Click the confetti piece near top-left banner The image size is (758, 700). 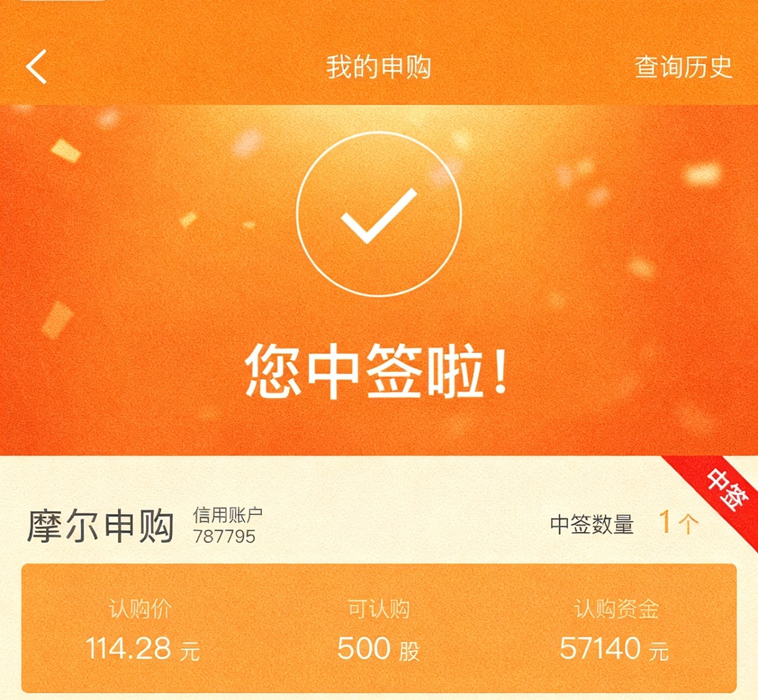tap(65, 150)
